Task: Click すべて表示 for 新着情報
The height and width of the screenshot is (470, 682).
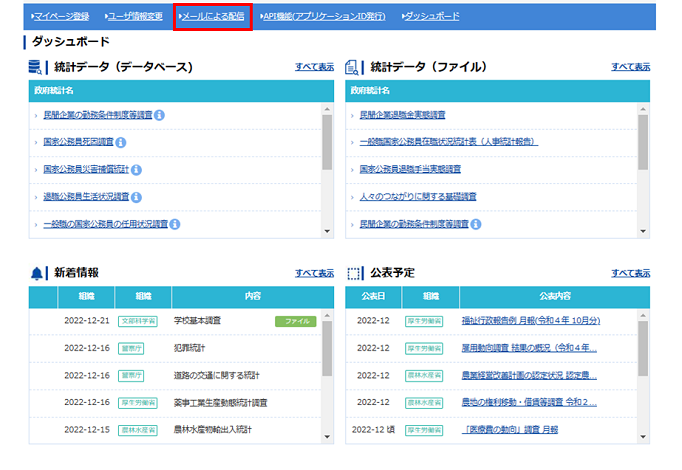Action: [x=314, y=273]
